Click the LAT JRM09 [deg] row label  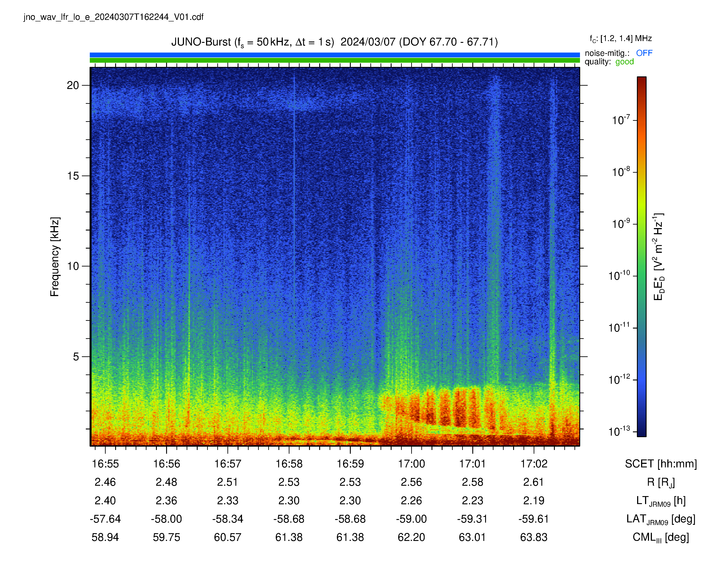point(661,519)
